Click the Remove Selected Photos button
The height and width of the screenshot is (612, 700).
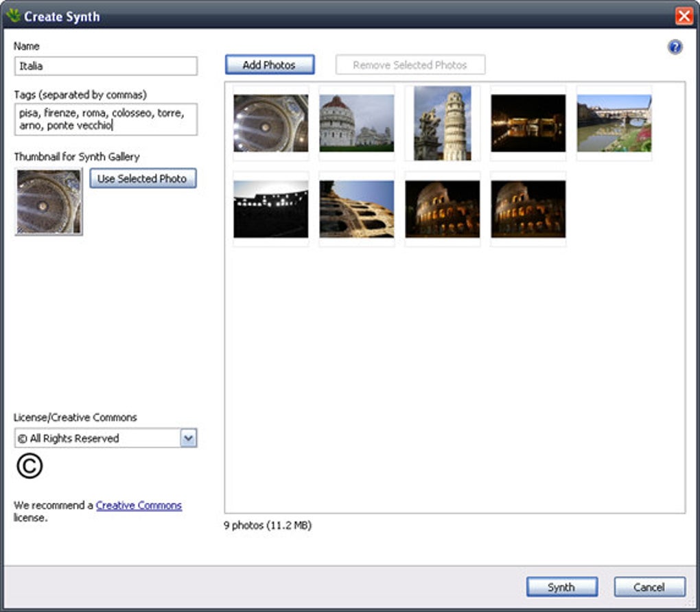click(x=410, y=65)
